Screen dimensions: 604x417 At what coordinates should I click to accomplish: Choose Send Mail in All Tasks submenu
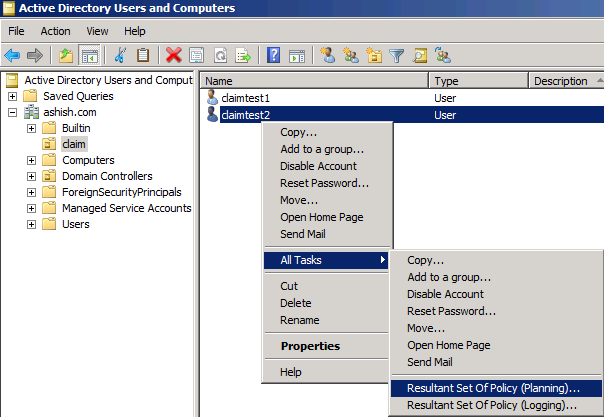[x=496, y=362]
